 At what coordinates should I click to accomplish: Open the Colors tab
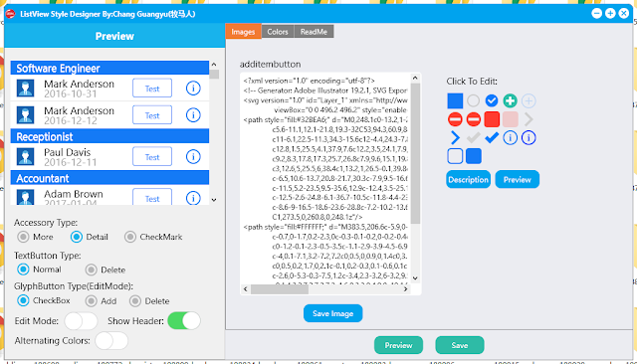click(278, 32)
